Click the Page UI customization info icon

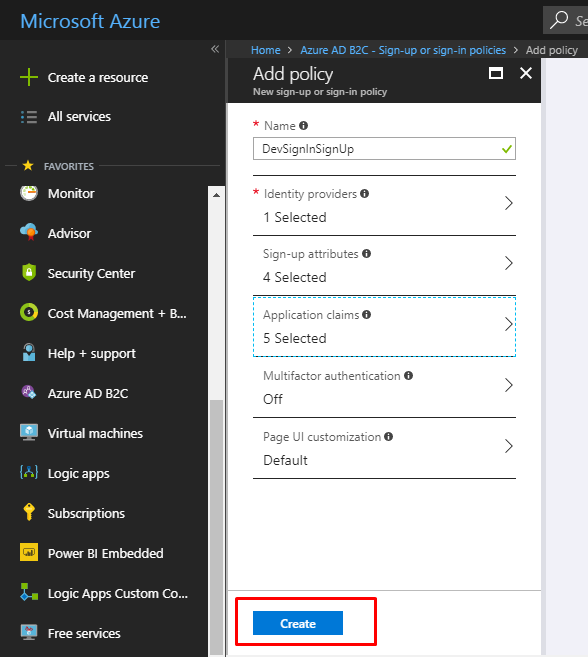tap(389, 437)
